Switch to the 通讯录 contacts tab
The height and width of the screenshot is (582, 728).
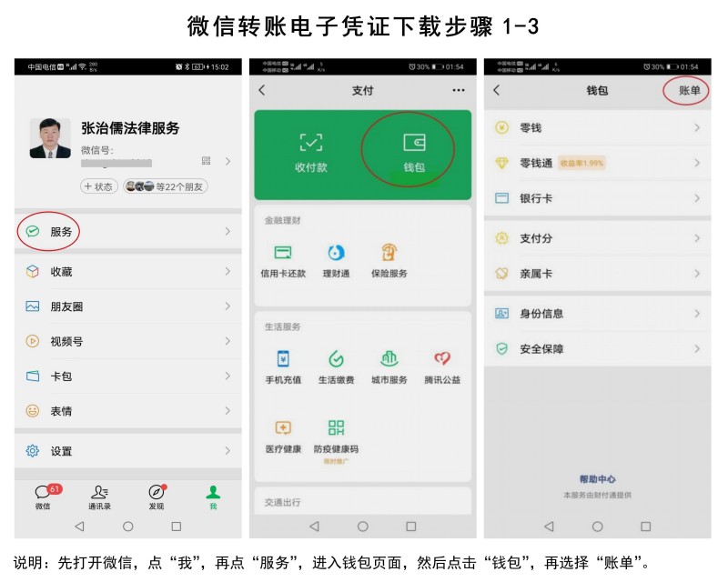99,497
